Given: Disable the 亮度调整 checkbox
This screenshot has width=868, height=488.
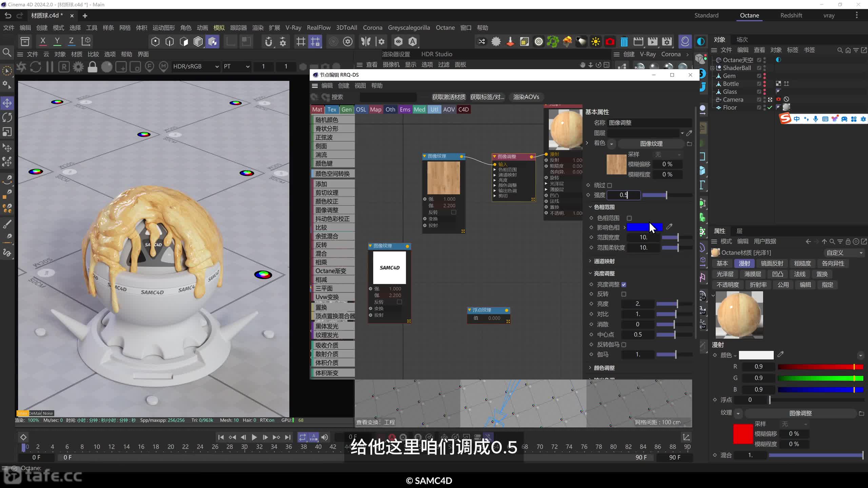Looking at the screenshot, I should tap(624, 285).
